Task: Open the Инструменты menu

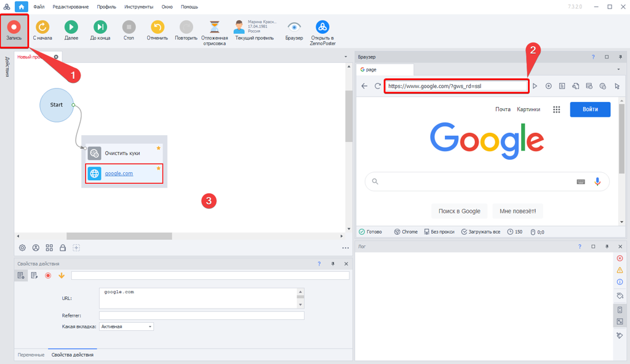Action: (138, 7)
